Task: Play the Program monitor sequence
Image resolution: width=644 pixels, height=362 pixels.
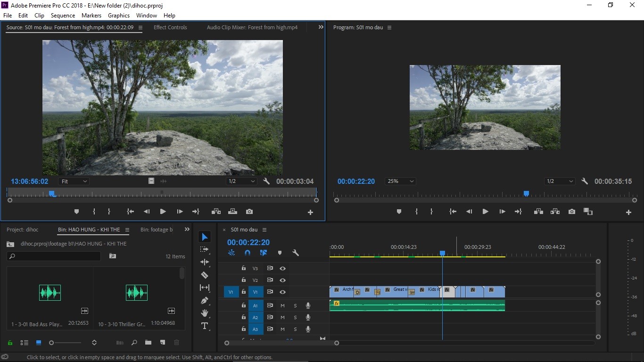Action: point(485,212)
